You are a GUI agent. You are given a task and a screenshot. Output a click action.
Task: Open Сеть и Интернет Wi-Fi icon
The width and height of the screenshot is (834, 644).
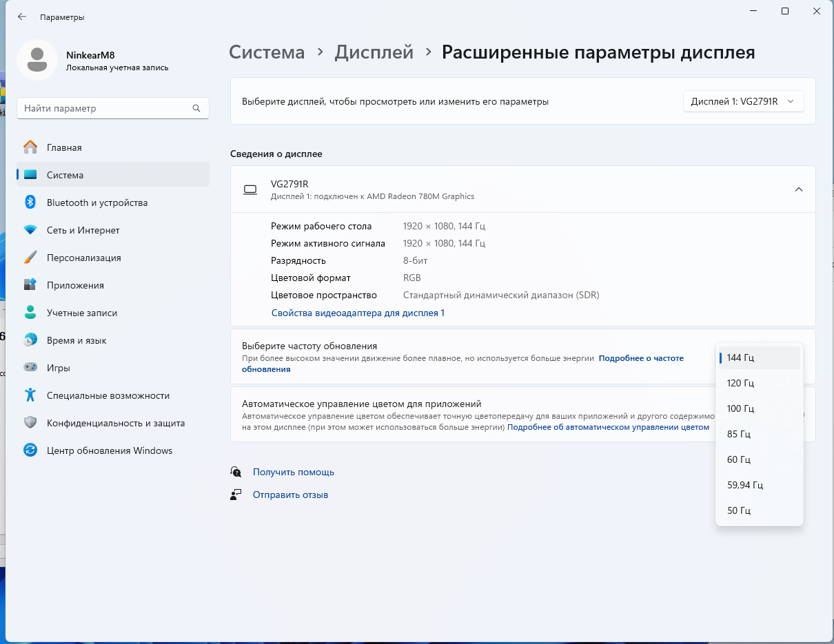coord(30,230)
